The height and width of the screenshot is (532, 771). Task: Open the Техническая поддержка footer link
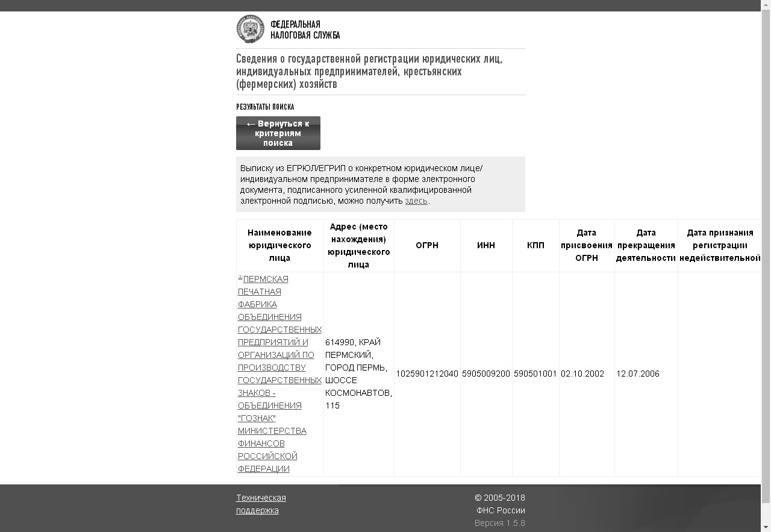(x=261, y=504)
